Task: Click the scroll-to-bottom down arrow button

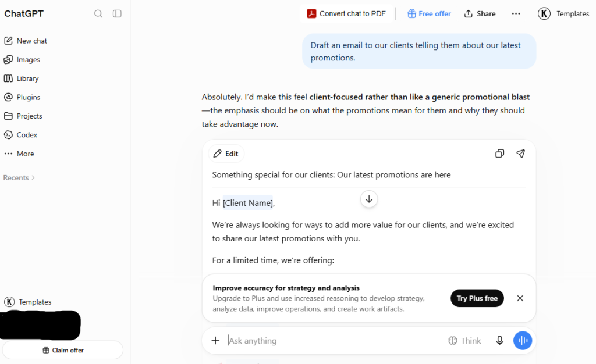Action: click(x=368, y=199)
